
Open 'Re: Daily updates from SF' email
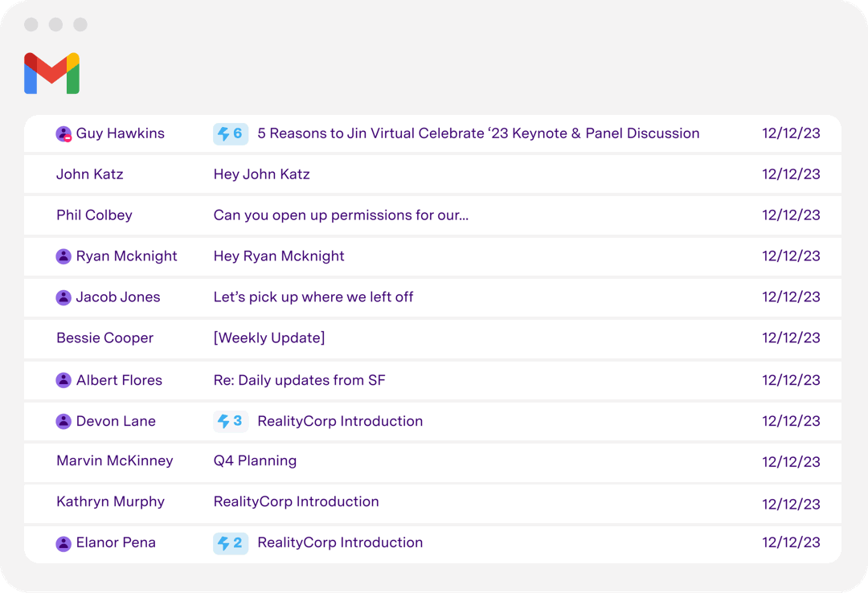[300, 379]
